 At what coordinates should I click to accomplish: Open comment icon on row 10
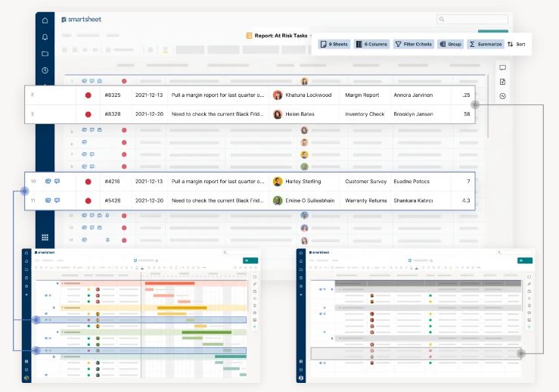pos(57,181)
